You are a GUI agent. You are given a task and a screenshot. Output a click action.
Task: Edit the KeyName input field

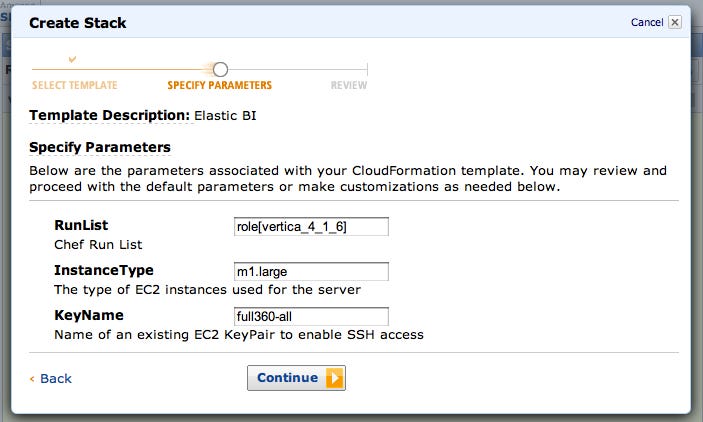(x=310, y=316)
